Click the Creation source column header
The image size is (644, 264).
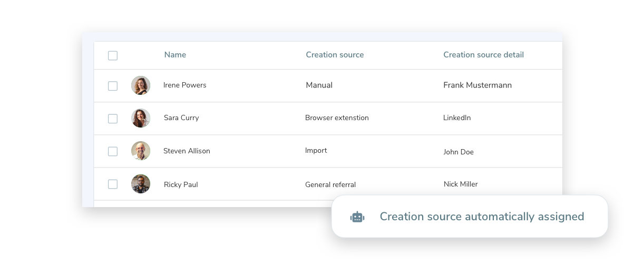click(335, 55)
